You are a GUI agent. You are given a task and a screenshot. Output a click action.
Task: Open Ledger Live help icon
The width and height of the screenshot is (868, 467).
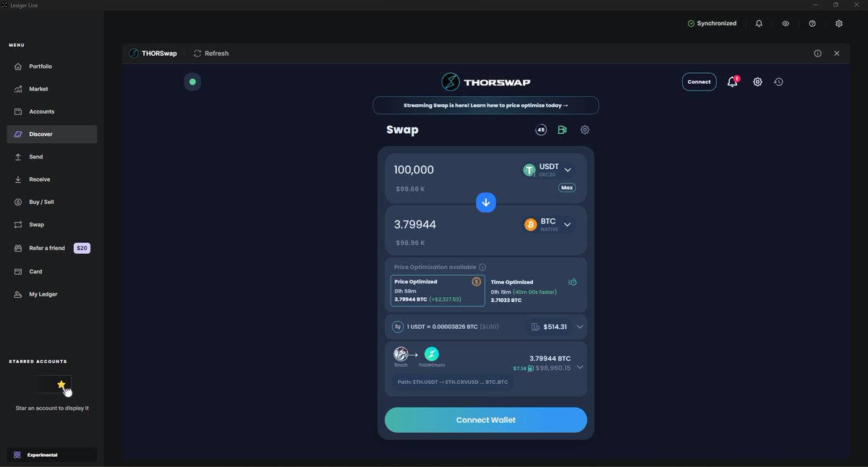[812, 23]
